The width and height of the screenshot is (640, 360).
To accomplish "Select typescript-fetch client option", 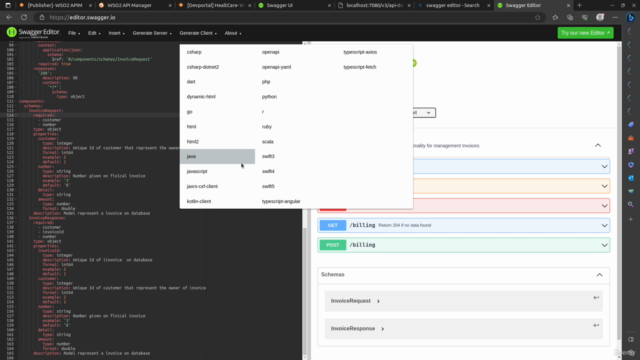I will click(x=375, y=67).
